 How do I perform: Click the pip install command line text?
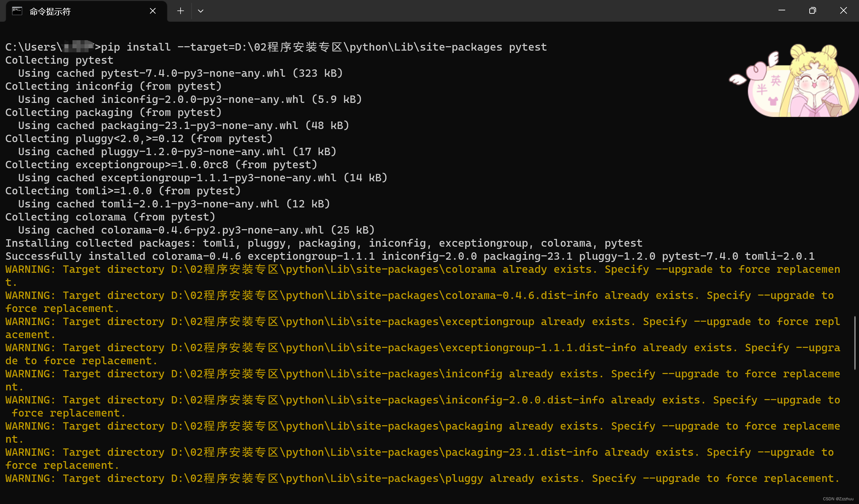click(324, 47)
